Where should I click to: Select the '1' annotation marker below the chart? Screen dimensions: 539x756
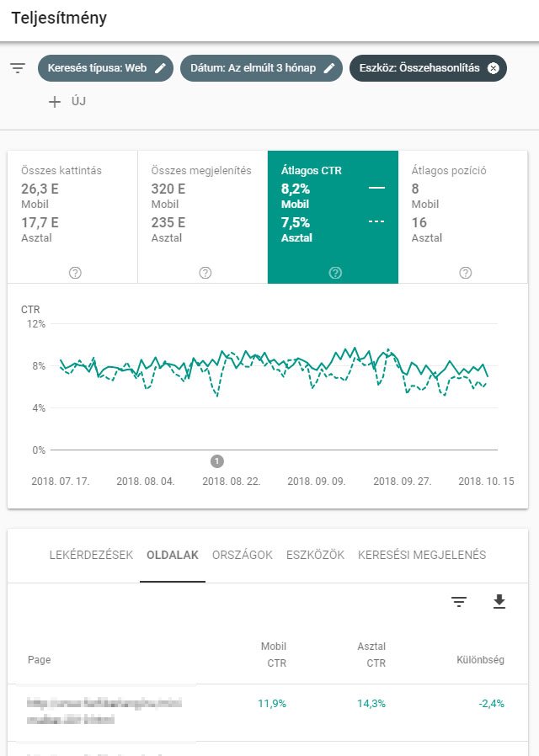[x=216, y=461]
